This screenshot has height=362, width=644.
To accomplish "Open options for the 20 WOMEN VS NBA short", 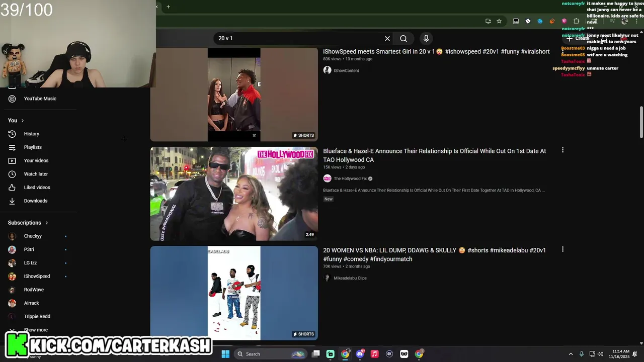I will click(x=562, y=249).
